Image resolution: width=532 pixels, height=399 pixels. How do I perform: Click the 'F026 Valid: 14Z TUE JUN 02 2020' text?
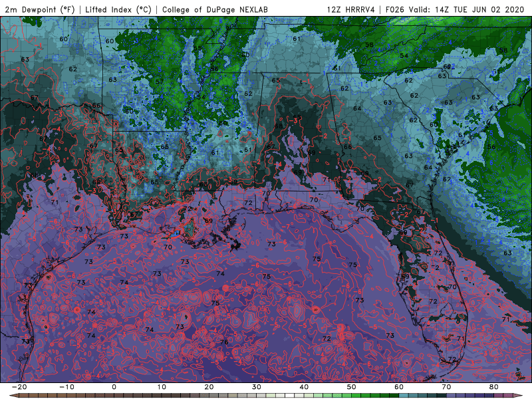pyautogui.click(x=455, y=9)
